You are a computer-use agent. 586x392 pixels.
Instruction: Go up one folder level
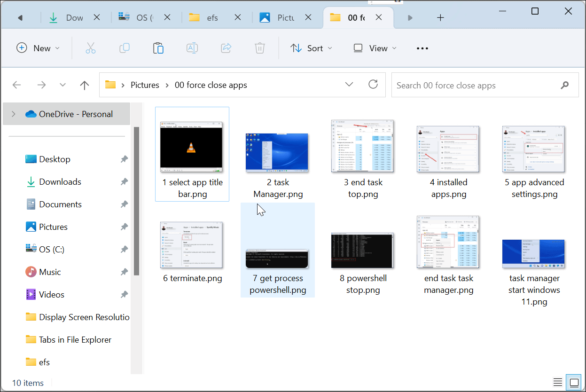[x=85, y=85]
